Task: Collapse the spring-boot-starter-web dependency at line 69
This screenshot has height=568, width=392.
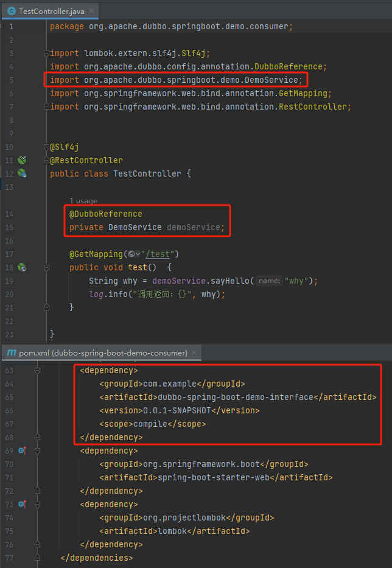Action: [37, 451]
